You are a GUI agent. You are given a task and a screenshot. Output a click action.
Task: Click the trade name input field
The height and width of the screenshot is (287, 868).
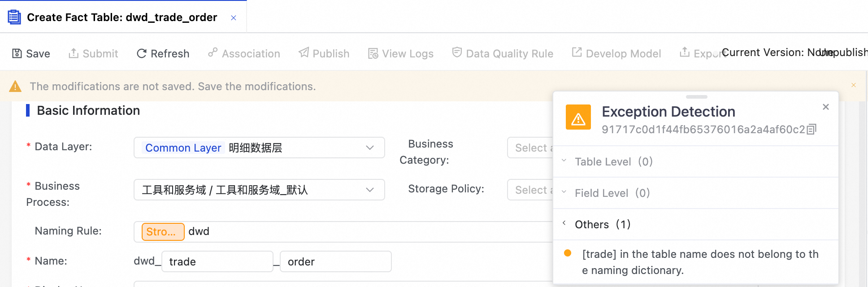(x=217, y=261)
